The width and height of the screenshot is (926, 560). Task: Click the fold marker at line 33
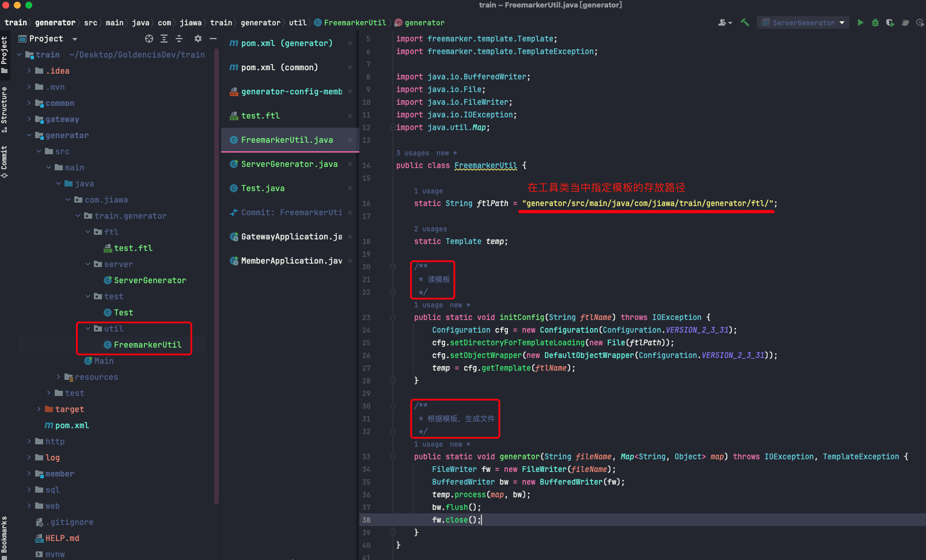(x=393, y=456)
